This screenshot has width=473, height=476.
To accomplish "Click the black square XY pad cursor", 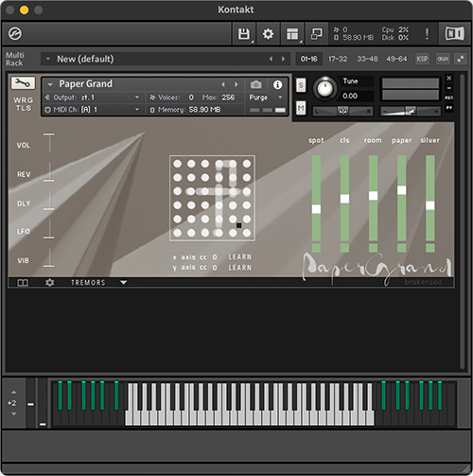I will click(x=238, y=225).
